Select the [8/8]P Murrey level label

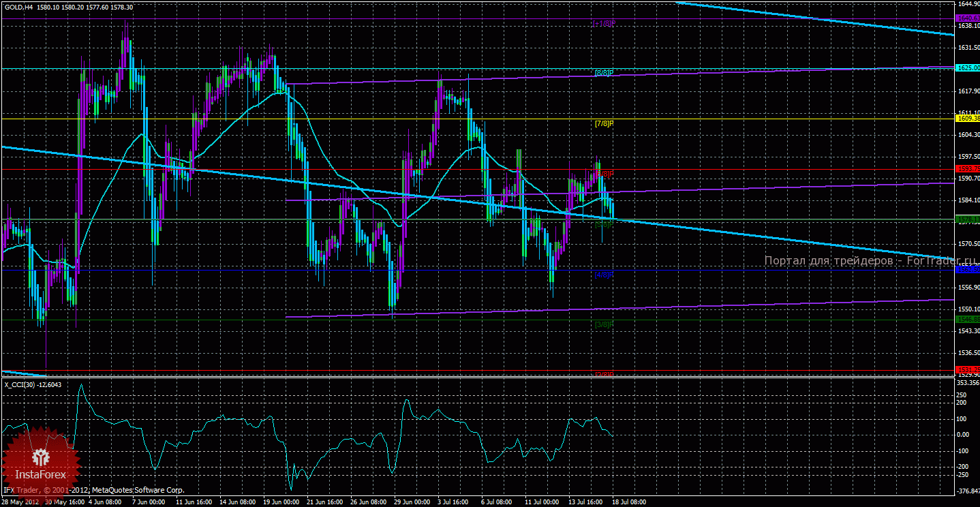pyautogui.click(x=604, y=73)
